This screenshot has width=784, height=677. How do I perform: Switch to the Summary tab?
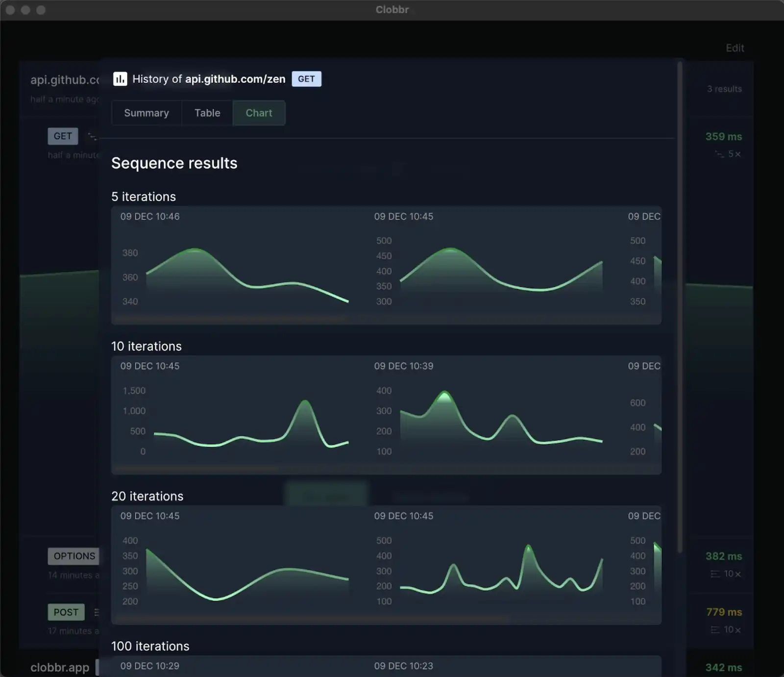(x=146, y=113)
